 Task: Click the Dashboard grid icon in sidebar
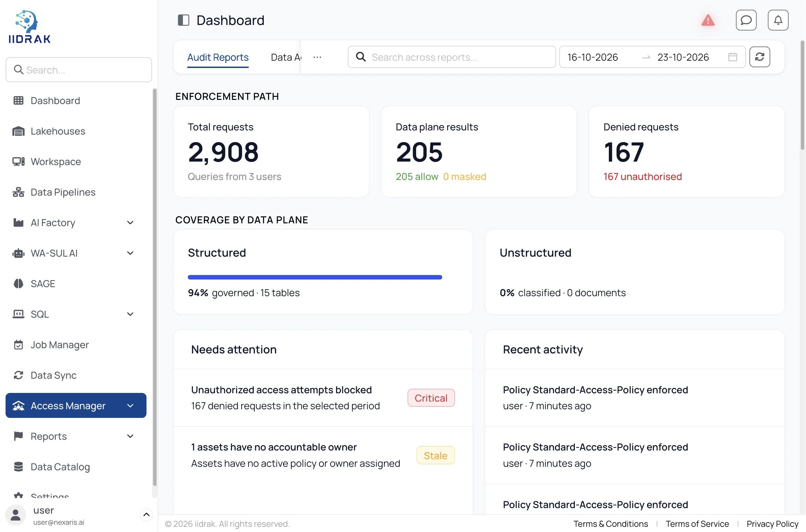tap(18, 101)
